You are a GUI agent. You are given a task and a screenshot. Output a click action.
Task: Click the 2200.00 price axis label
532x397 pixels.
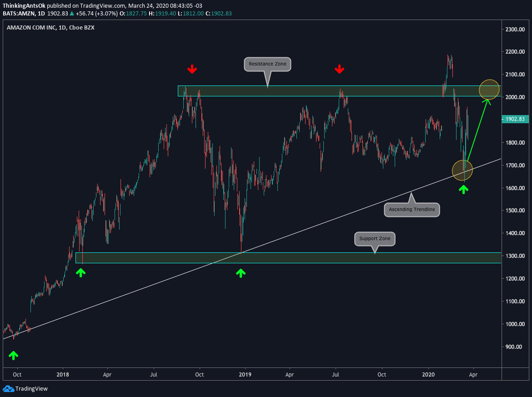click(515, 52)
